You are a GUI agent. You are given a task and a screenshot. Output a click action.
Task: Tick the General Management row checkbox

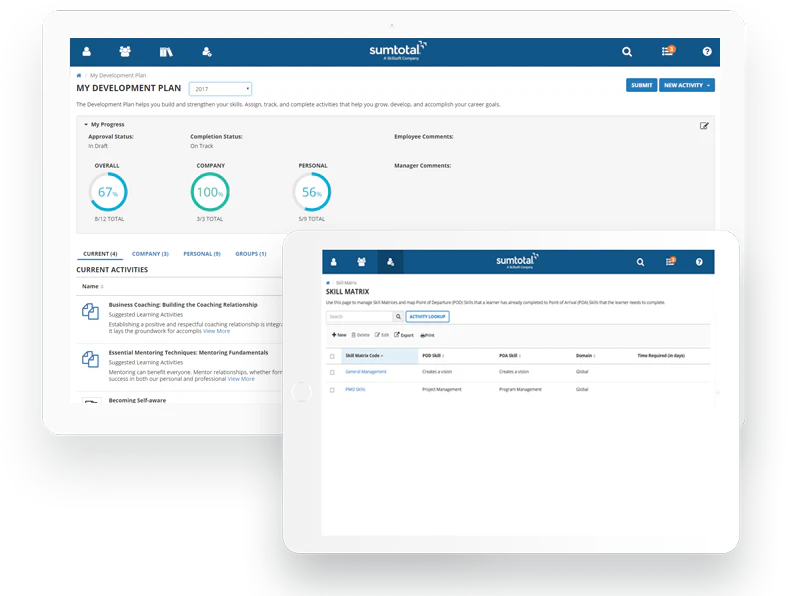click(332, 372)
